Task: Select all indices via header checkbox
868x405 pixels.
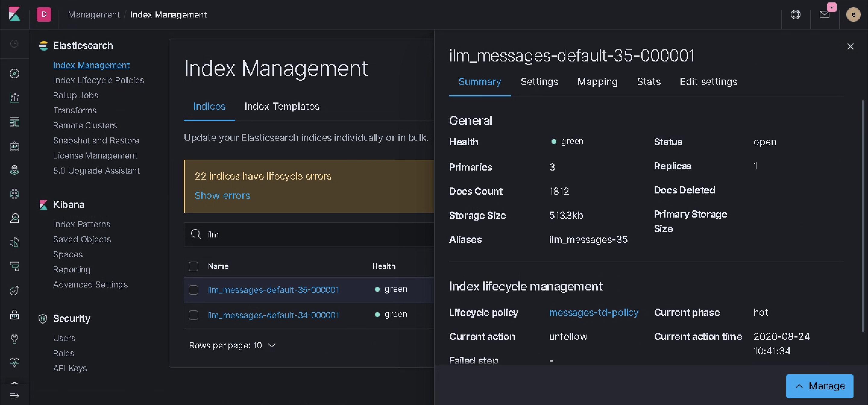Action: (193, 266)
